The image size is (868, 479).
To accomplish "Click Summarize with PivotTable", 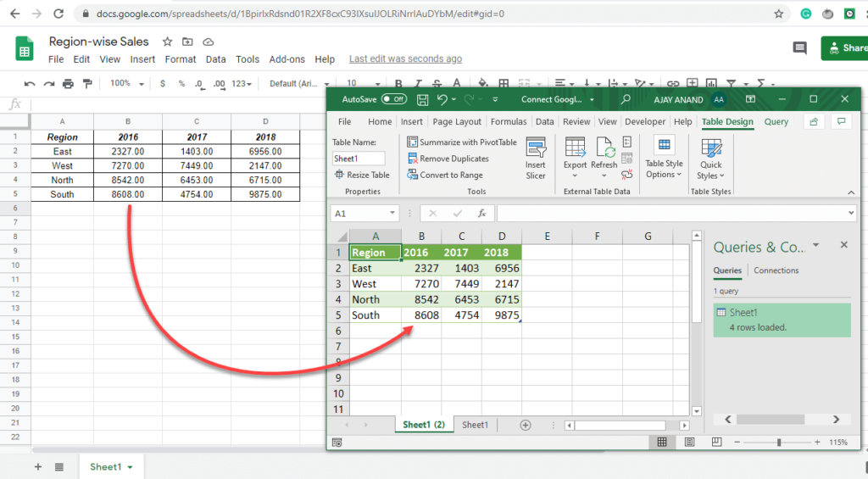I will pos(462,142).
